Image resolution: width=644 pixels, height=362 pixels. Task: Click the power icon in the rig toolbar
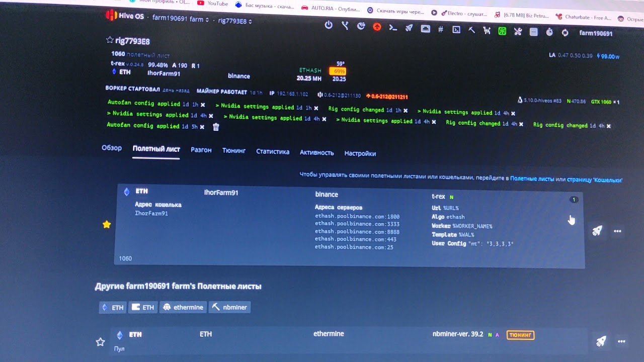coord(329,25)
